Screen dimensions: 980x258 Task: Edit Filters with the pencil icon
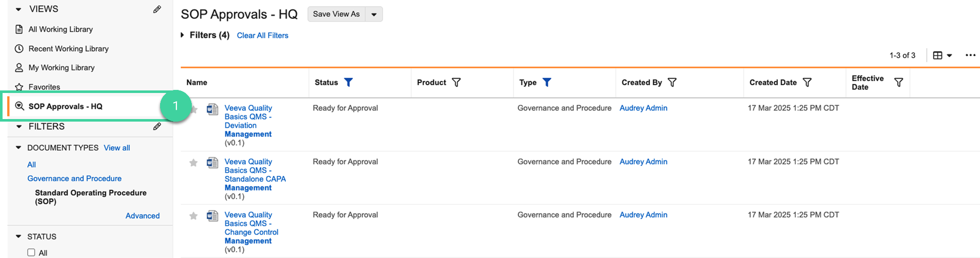pos(157,126)
